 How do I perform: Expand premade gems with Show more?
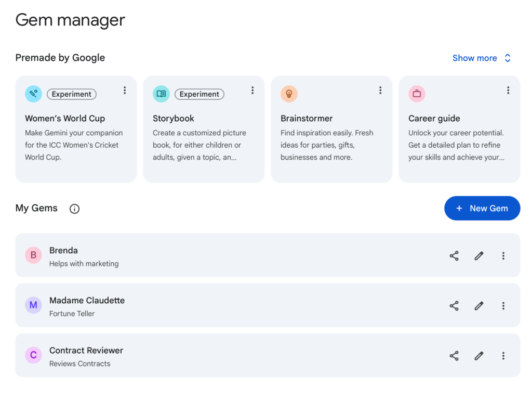pos(482,58)
